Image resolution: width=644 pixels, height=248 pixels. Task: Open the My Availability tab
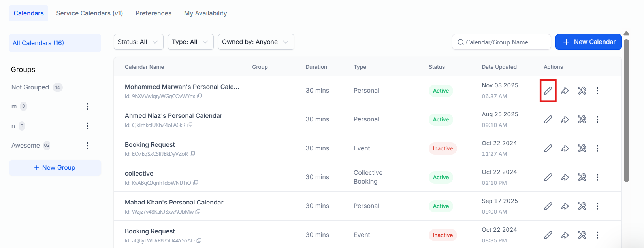(x=205, y=13)
